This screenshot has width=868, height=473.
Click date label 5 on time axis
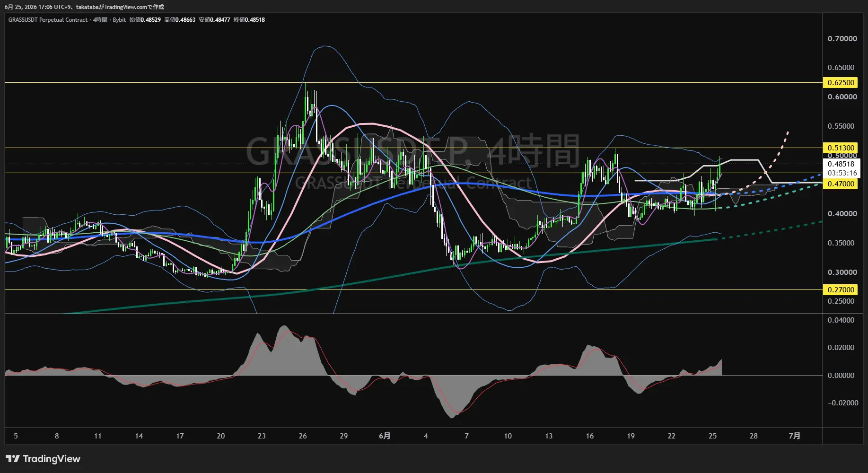[x=16, y=436]
